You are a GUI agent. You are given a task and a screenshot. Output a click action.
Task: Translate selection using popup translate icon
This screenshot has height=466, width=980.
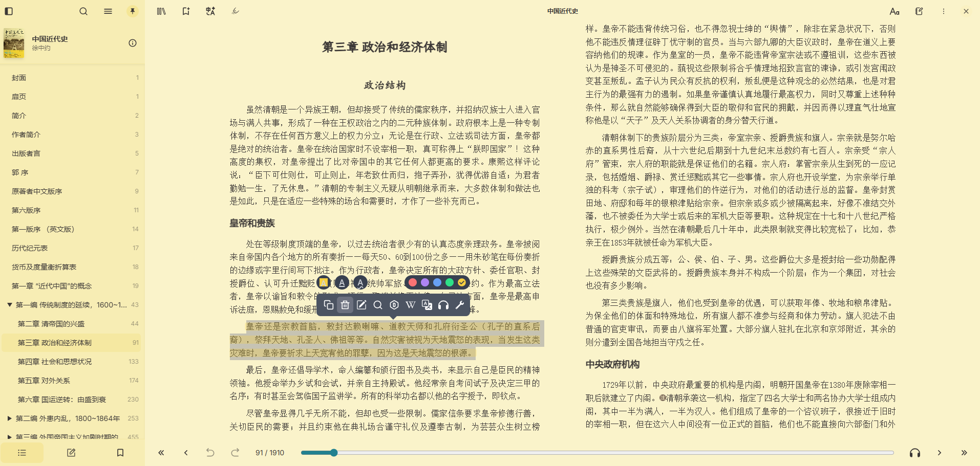click(x=427, y=305)
